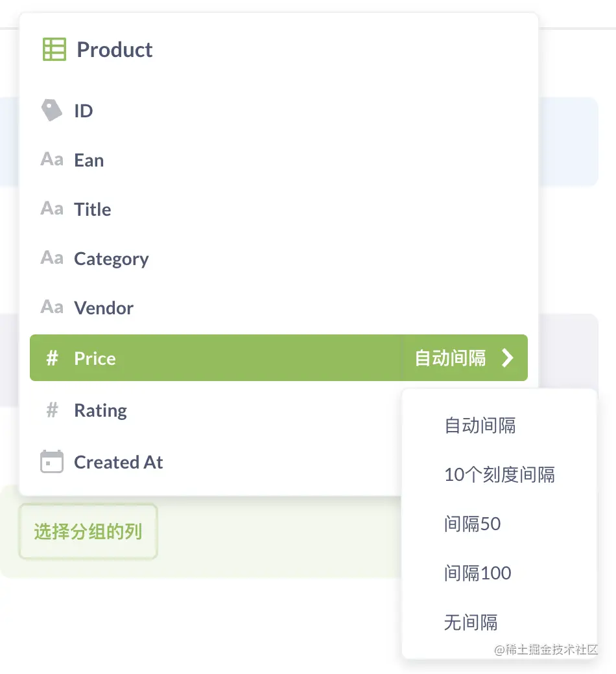616x674 pixels.
Task: Click the ID tag icon
Action: pos(52,110)
